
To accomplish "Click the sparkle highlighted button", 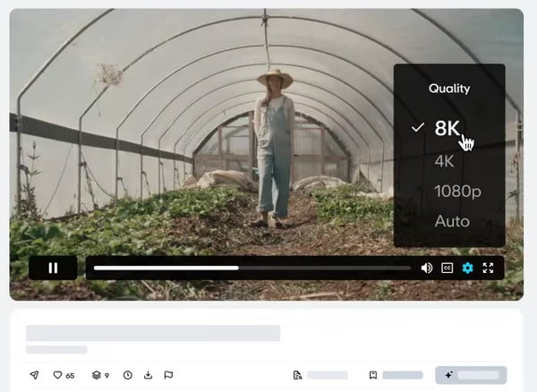I will (471, 375).
